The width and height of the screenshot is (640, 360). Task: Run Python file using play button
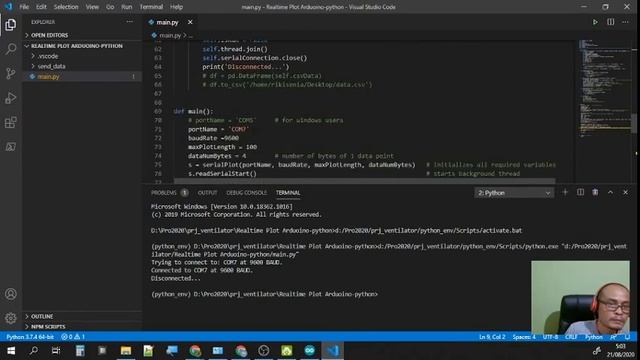point(595,22)
